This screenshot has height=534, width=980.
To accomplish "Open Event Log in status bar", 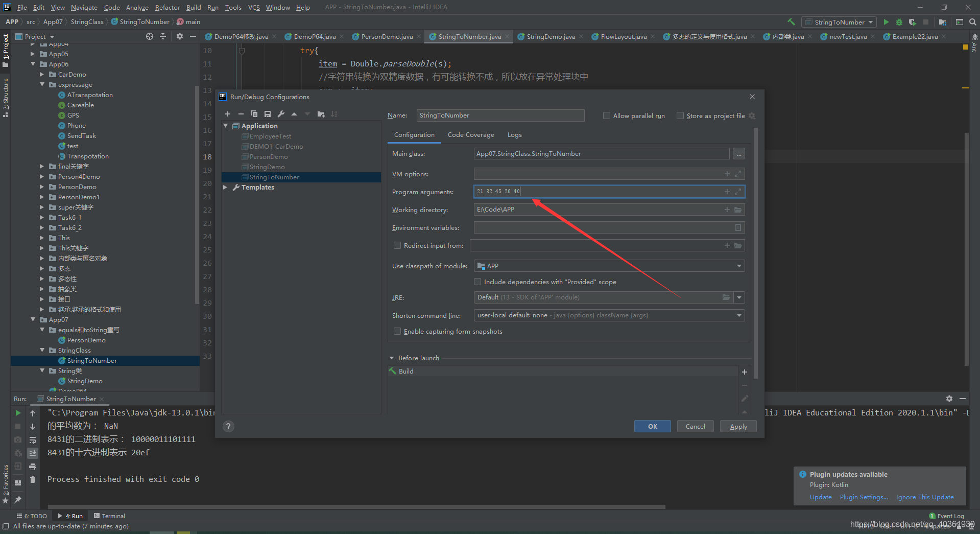I will [x=946, y=516].
